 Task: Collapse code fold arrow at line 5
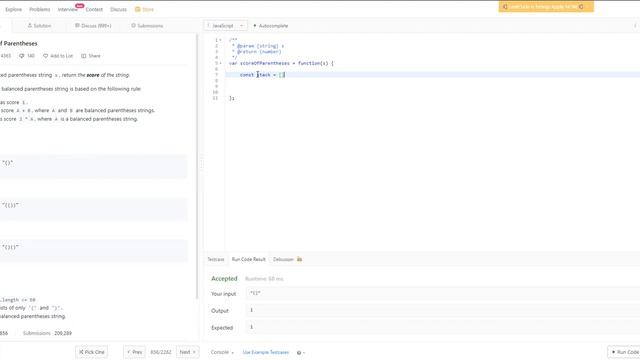[220, 63]
